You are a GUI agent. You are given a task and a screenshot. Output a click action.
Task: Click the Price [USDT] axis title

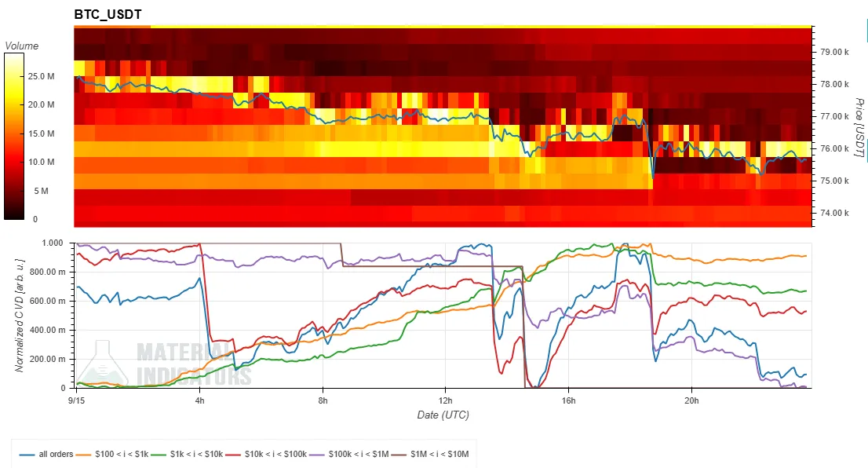859,127
